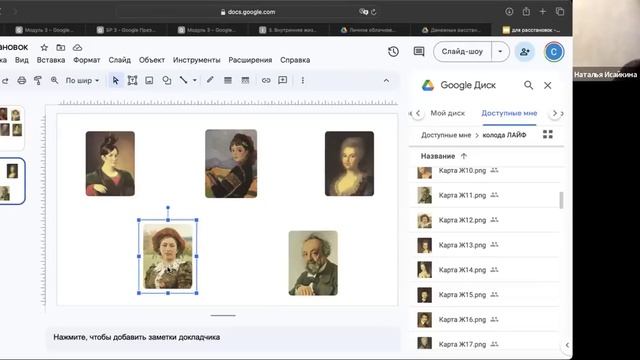Star this presentation
Image resolution: width=640 pixels, height=360 pixels.
44,48
